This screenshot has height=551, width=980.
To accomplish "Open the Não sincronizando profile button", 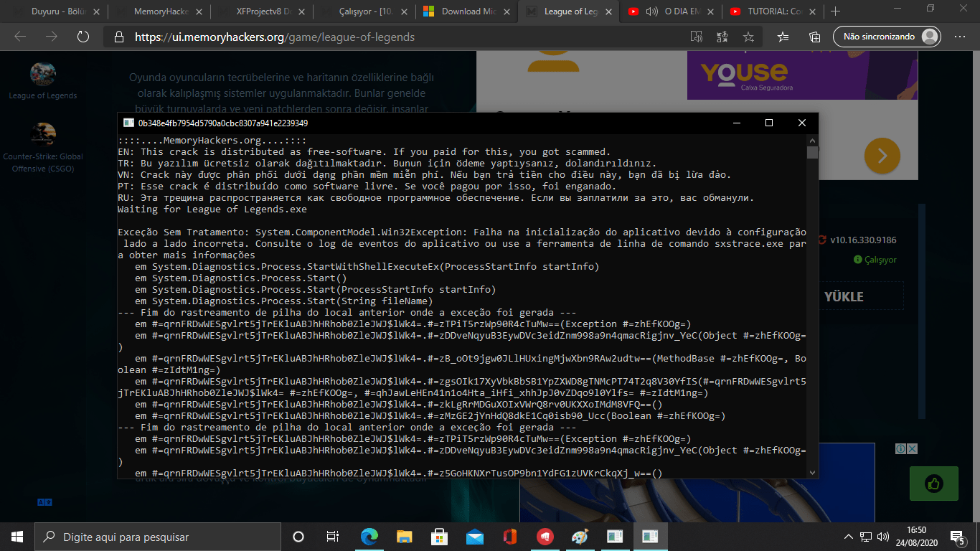I will (x=887, y=37).
